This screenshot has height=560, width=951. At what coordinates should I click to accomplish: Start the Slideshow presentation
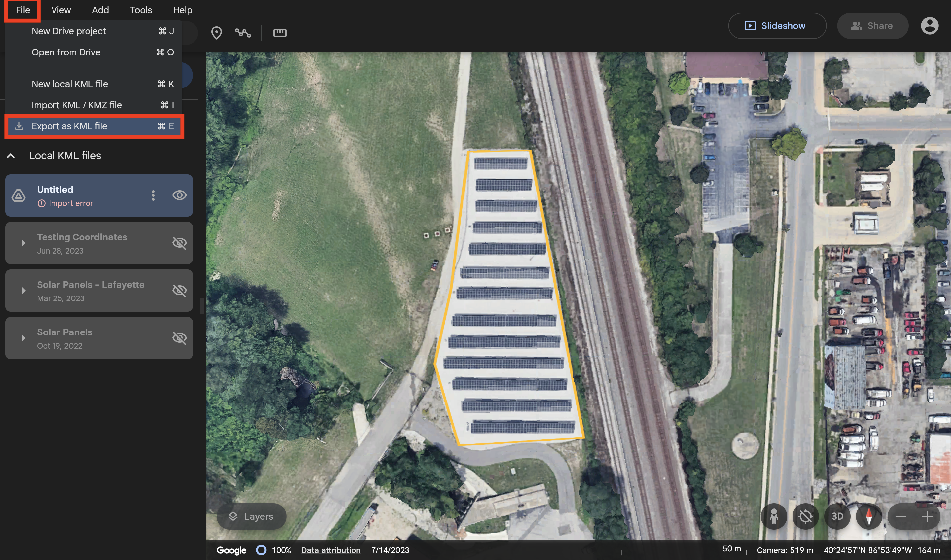tap(777, 26)
